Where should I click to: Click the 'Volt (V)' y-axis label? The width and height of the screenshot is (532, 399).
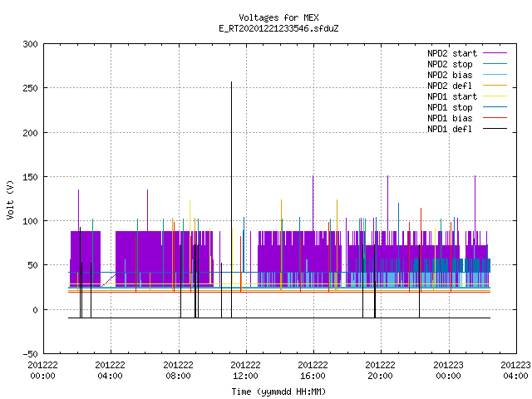point(10,199)
